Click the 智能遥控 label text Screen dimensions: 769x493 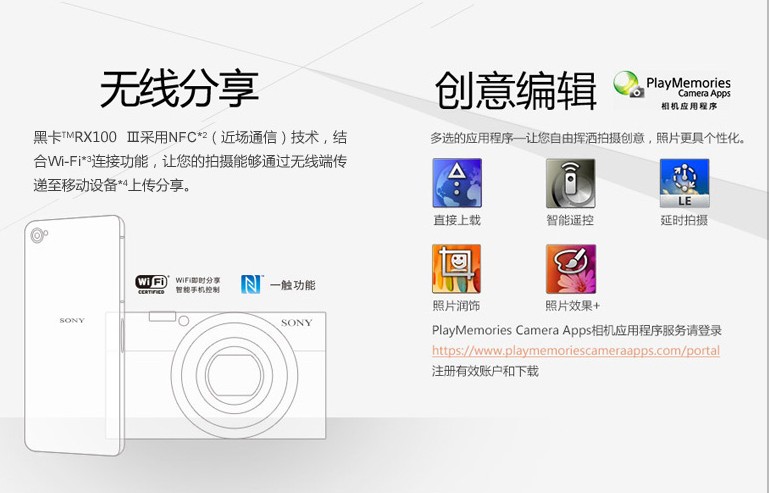coord(570,220)
